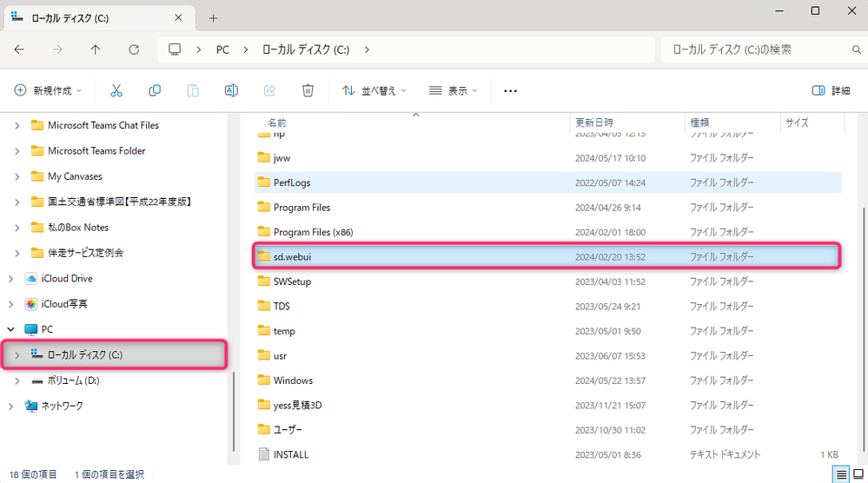Click the iCloud写真 icon in sidebar
Viewport: 868px width, 483px height.
coord(31,304)
